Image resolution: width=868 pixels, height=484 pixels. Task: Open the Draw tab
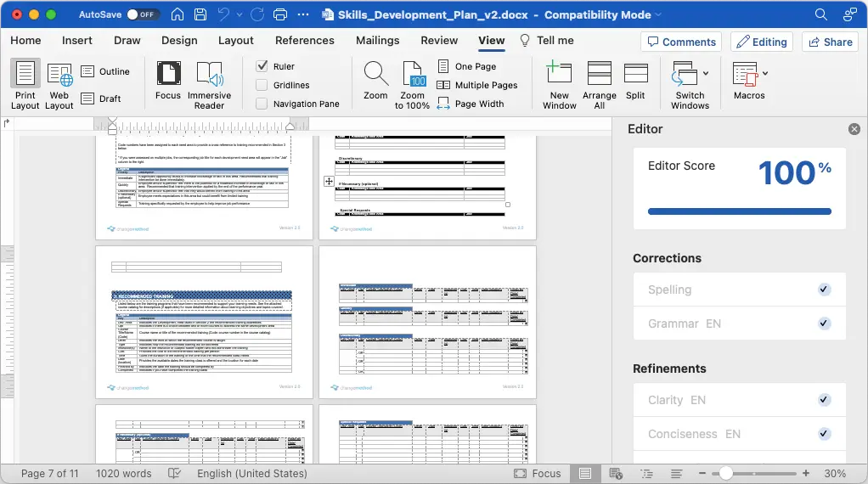[127, 41]
